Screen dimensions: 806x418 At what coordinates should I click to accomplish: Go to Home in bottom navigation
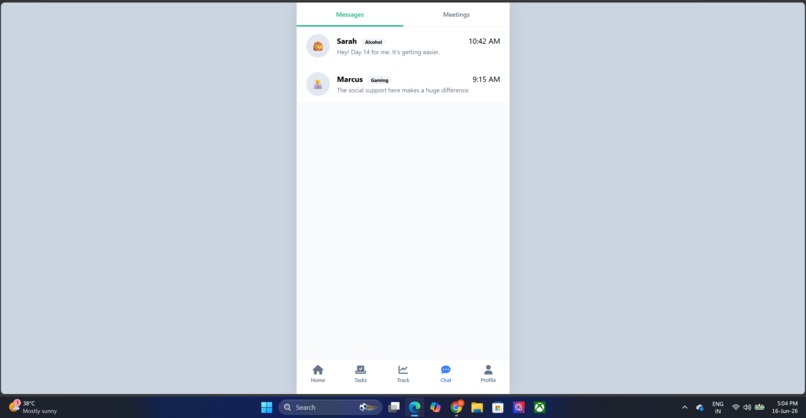pyautogui.click(x=318, y=374)
